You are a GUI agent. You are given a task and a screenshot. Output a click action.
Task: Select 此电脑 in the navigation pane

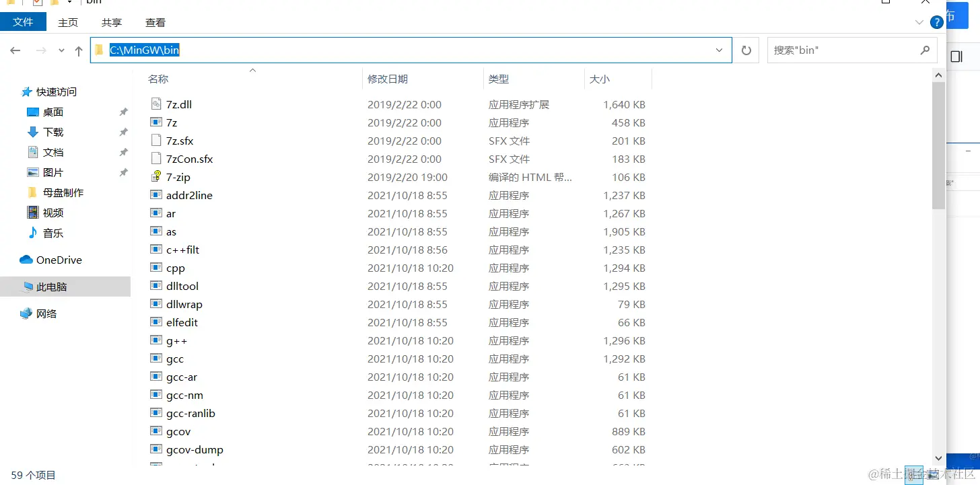coord(52,287)
